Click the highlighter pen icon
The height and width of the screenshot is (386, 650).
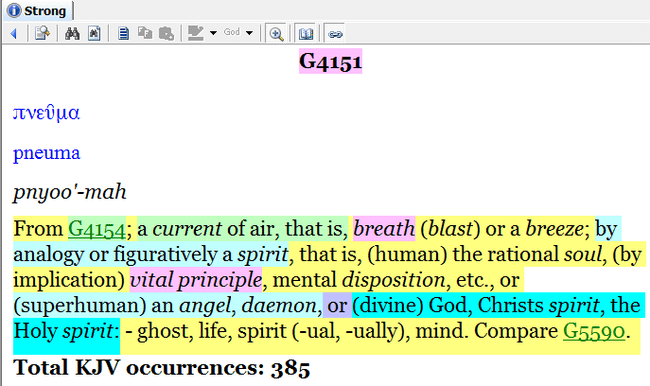coord(196,33)
